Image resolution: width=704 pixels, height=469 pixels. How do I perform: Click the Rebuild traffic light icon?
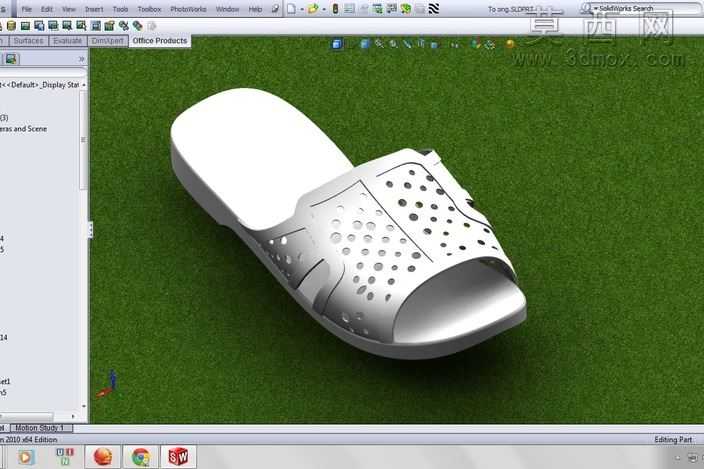click(335, 9)
